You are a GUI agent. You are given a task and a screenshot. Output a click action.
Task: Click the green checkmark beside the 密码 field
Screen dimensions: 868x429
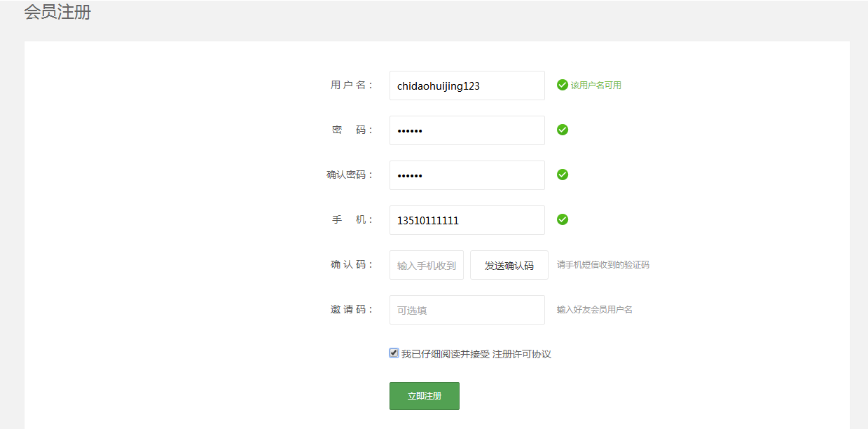[x=562, y=130]
